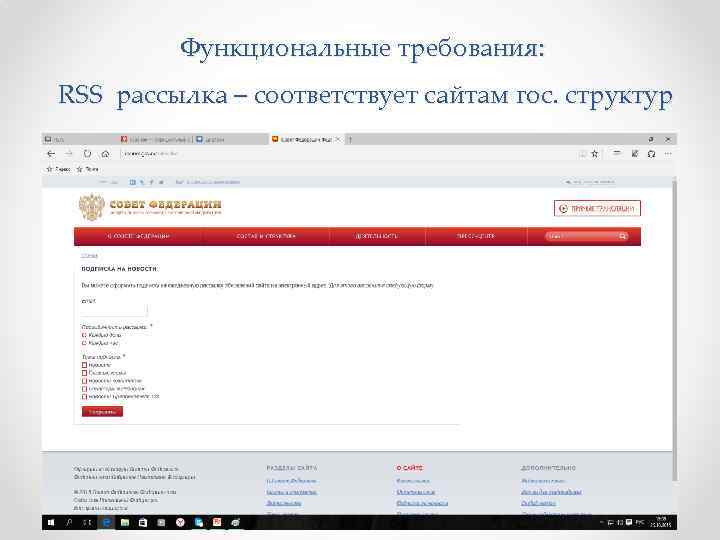720x540 pixels.
Task: Check the third subscription type checkbox
Action: [x=84, y=381]
